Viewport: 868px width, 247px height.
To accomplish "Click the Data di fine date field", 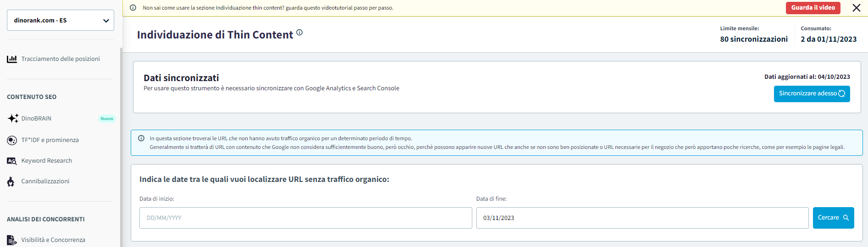I will click(642, 218).
